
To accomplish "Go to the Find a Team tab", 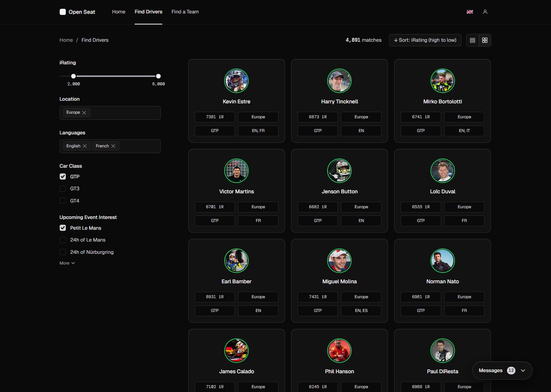I will (x=185, y=12).
